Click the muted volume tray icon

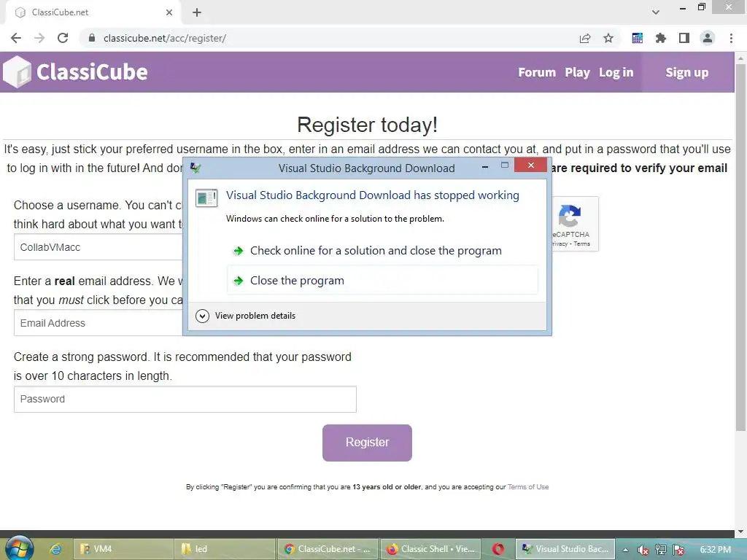[x=643, y=550]
